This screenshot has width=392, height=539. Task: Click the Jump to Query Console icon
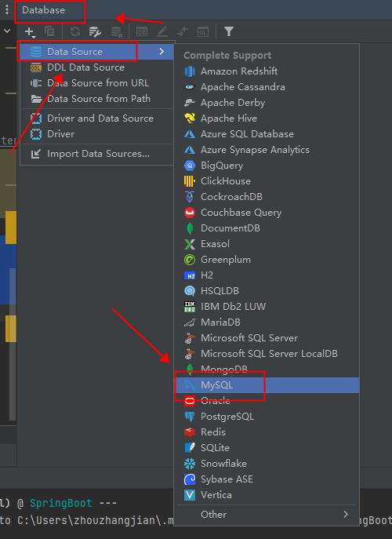click(x=183, y=31)
